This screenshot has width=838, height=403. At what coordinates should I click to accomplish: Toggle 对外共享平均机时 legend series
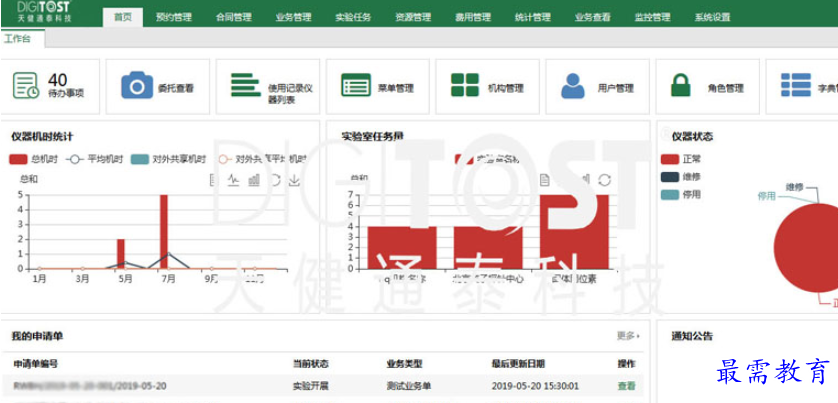pos(263,159)
